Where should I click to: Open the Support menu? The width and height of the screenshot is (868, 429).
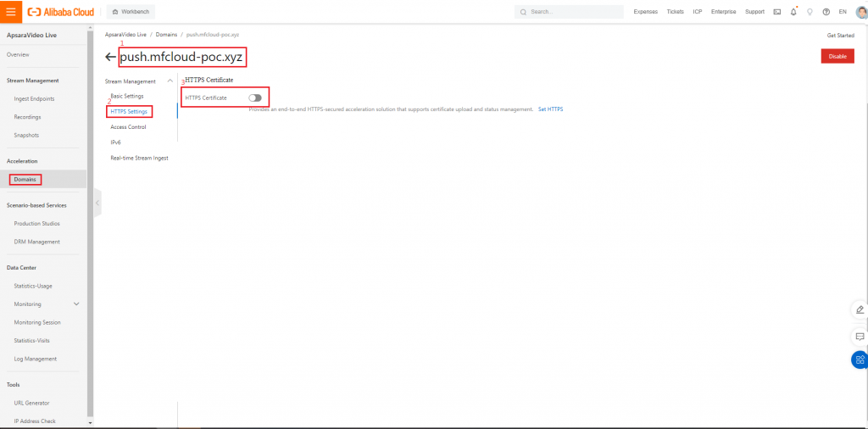754,12
